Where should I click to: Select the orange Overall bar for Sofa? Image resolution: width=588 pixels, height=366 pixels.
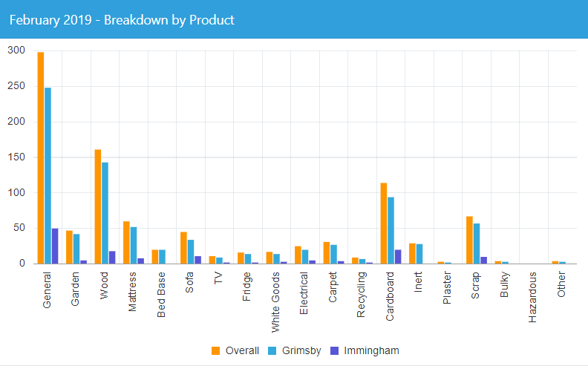[x=184, y=248]
